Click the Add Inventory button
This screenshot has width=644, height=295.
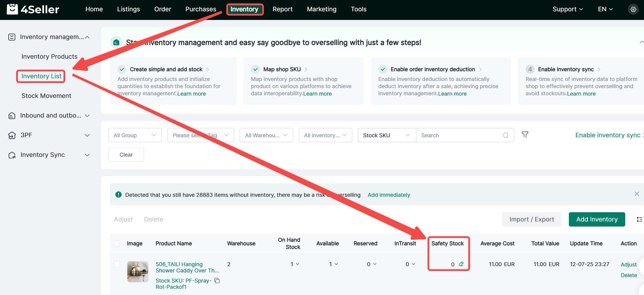click(597, 219)
